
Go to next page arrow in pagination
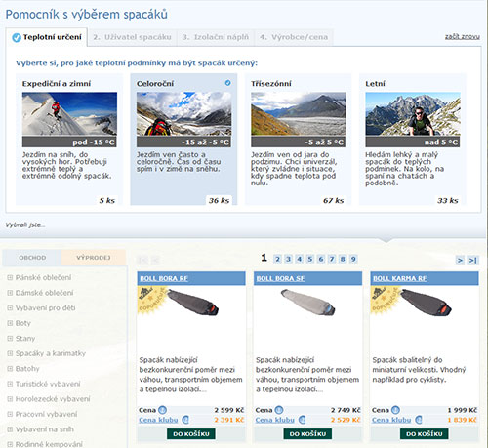coord(460,260)
